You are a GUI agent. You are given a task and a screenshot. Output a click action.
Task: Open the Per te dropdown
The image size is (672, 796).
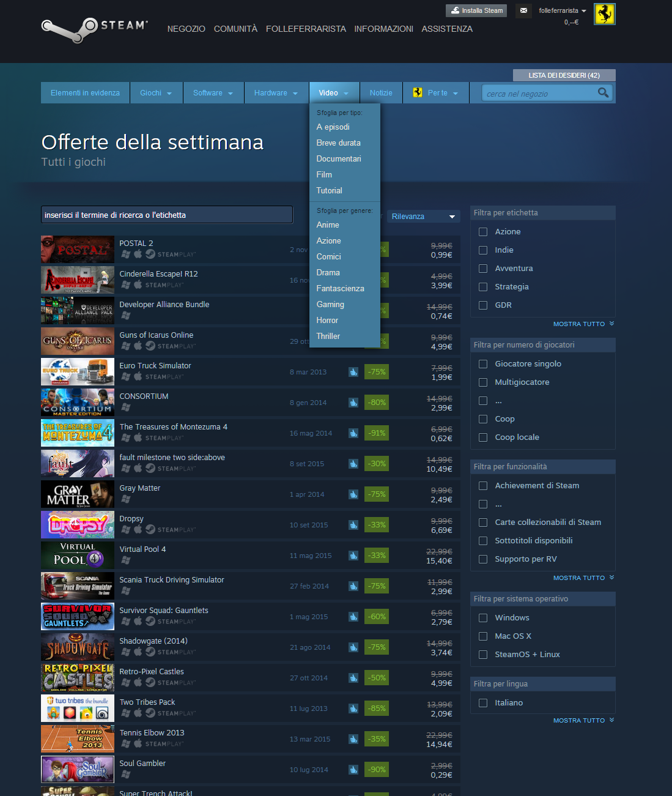click(x=436, y=93)
